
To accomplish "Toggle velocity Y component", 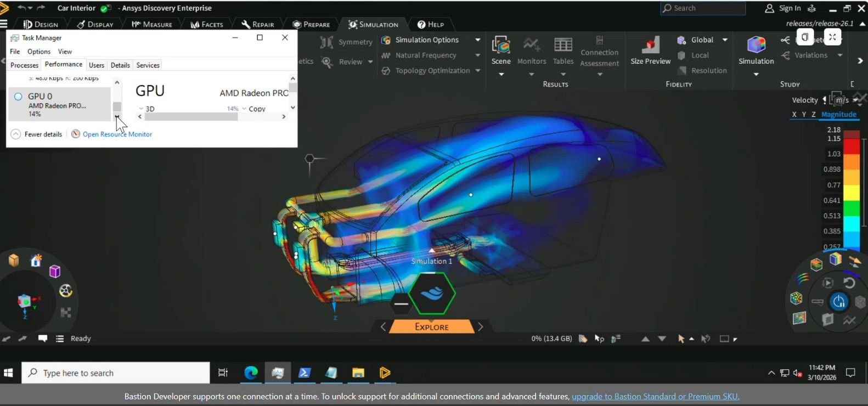I will click(x=804, y=115).
